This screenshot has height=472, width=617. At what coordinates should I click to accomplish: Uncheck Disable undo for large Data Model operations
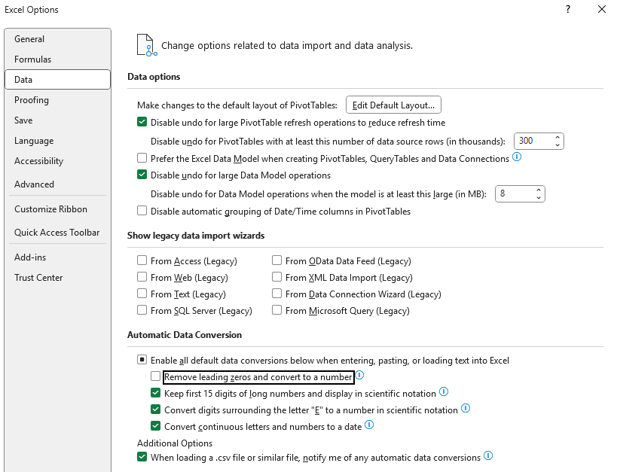[142, 175]
